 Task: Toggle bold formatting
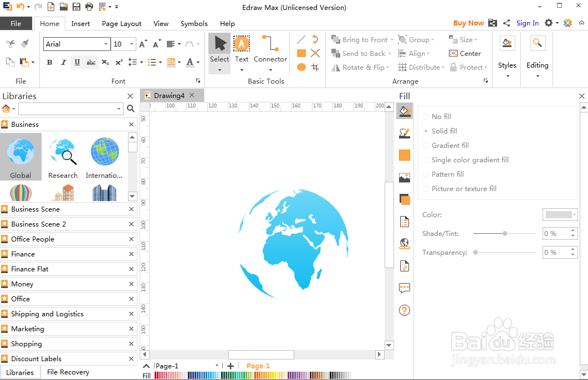point(49,62)
